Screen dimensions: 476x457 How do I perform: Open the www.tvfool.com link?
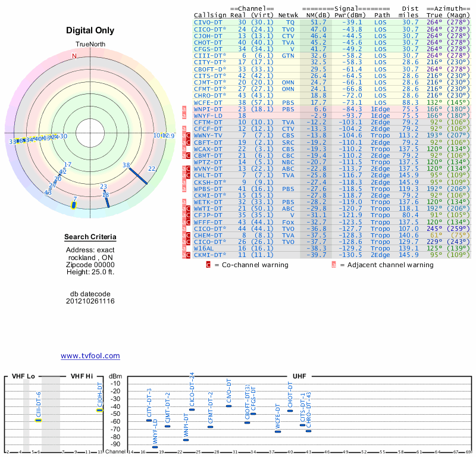(90, 356)
